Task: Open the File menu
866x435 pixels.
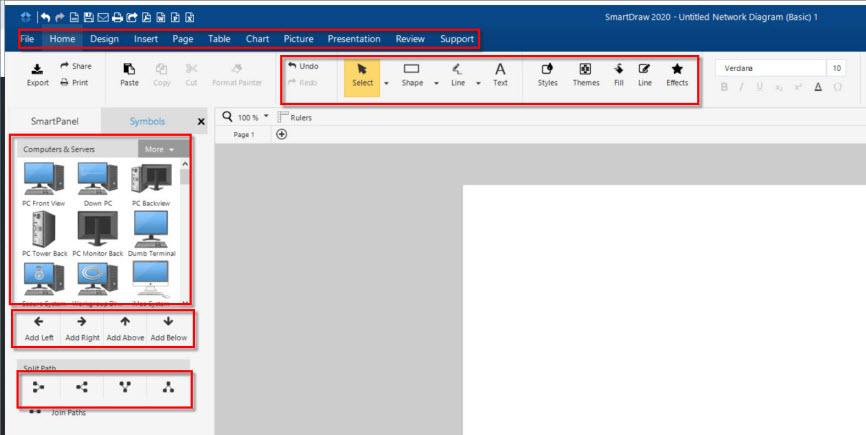Action: click(27, 39)
